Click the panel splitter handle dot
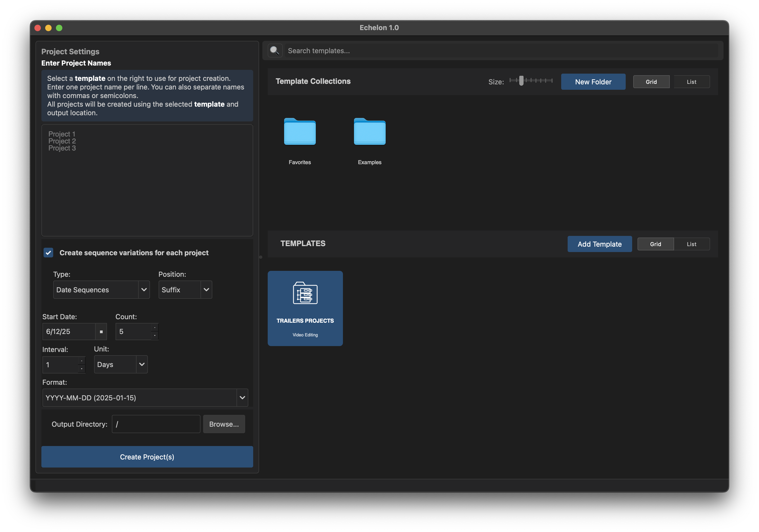Viewport: 759px width, 532px height. click(260, 257)
